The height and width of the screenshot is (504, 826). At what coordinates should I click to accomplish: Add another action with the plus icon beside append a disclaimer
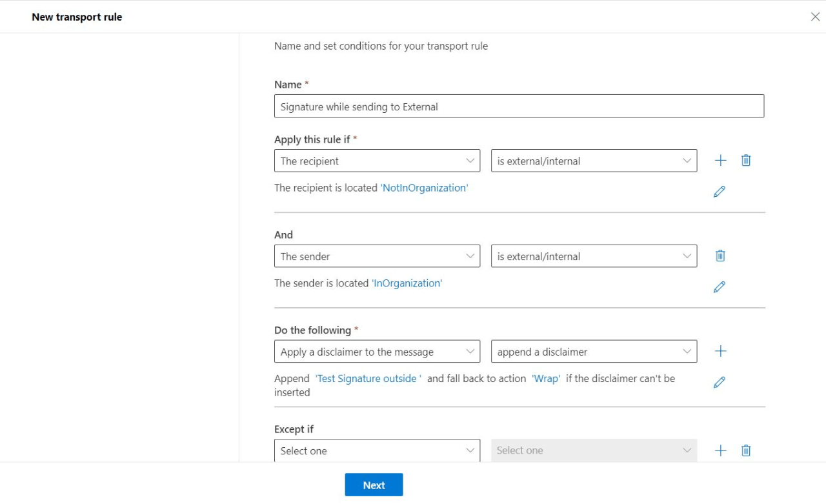(721, 351)
